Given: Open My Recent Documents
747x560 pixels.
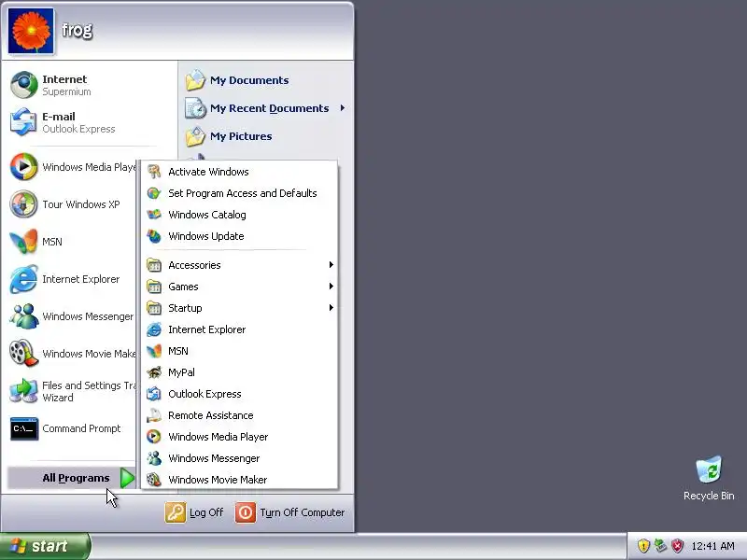Looking at the screenshot, I should pos(265,108).
